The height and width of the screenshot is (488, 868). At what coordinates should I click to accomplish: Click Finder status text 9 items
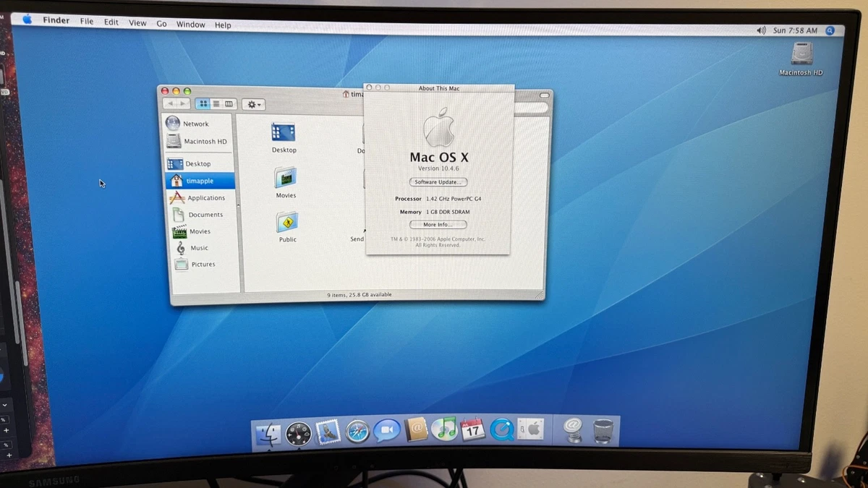coord(359,295)
